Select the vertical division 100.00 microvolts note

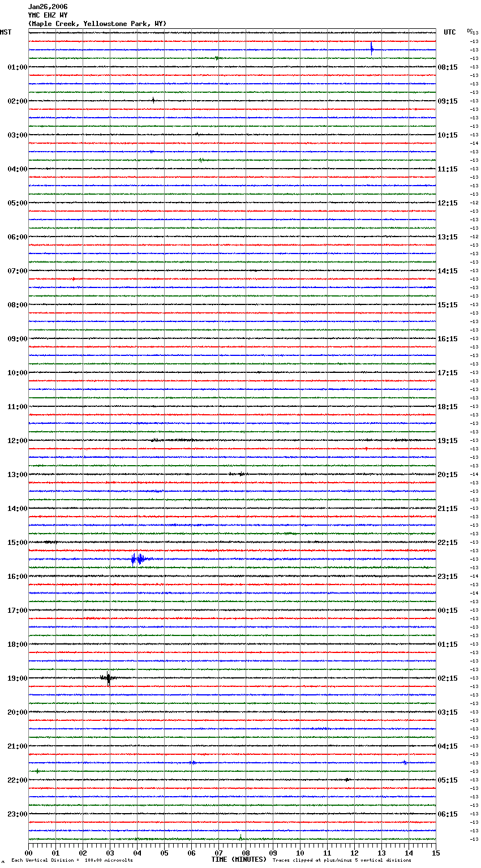72,861
